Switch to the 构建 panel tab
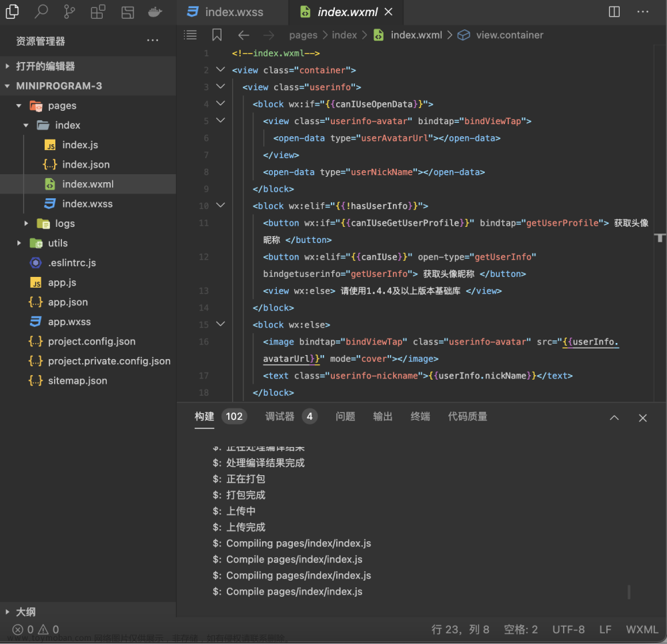This screenshot has width=667, height=644. pos(204,416)
